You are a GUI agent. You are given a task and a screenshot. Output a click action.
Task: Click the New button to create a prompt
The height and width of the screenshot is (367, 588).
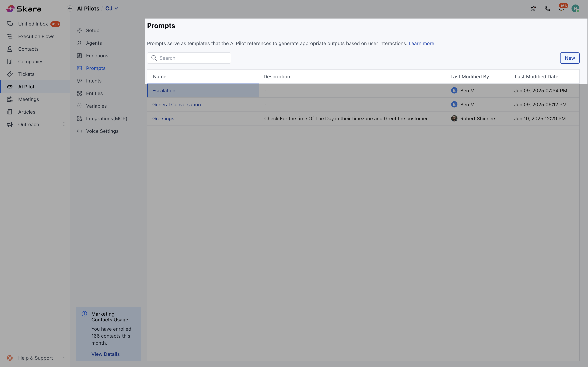coord(569,58)
